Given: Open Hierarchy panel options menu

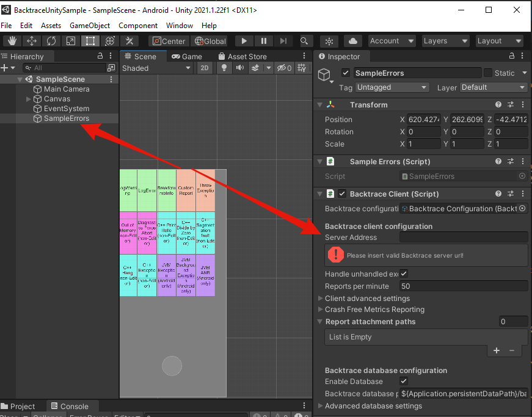Looking at the screenshot, I should click(111, 56).
